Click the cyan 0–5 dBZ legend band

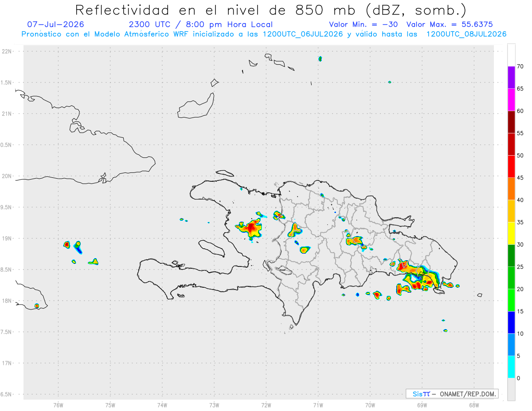click(511, 367)
